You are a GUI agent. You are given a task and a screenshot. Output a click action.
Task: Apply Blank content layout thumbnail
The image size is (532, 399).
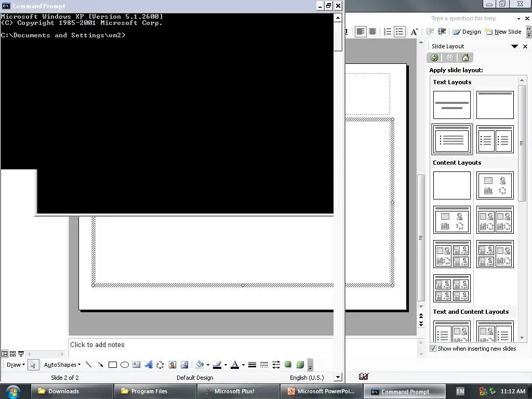click(x=451, y=185)
